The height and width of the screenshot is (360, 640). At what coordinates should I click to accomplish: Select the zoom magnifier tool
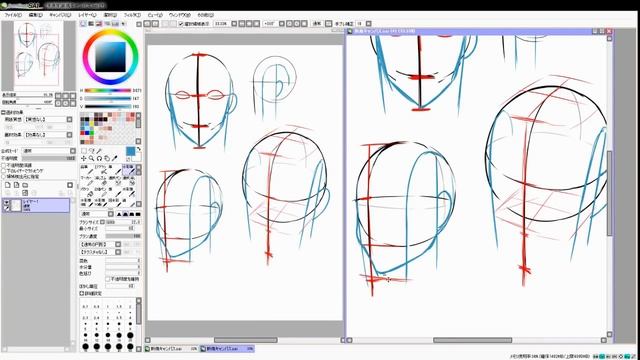(91, 158)
